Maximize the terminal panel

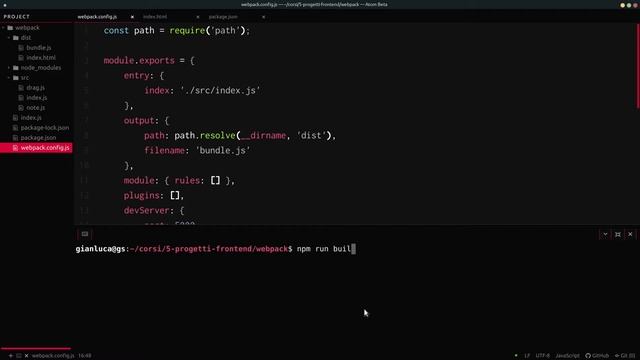click(618, 234)
